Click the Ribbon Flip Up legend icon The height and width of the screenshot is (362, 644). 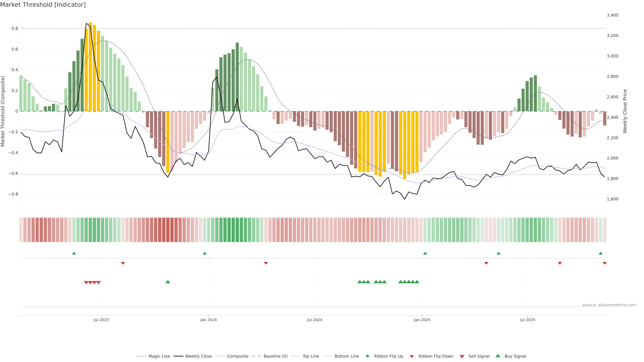pyautogui.click(x=367, y=356)
